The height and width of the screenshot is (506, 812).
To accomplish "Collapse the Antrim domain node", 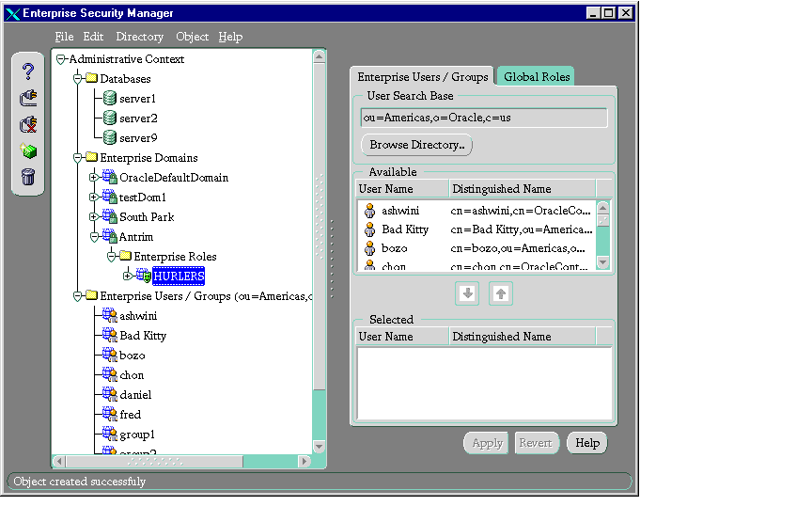I will point(93,236).
